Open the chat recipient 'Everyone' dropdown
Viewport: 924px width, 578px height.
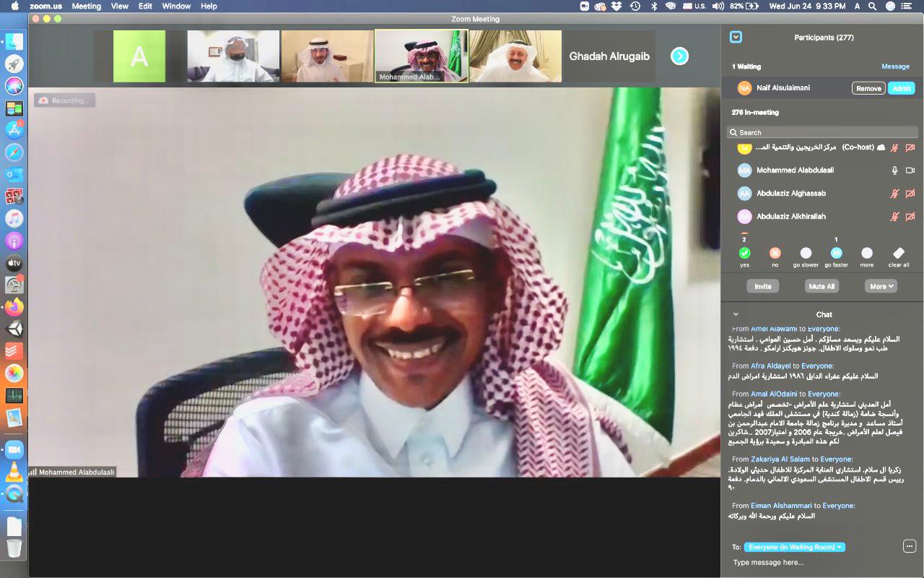coord(794,548)
